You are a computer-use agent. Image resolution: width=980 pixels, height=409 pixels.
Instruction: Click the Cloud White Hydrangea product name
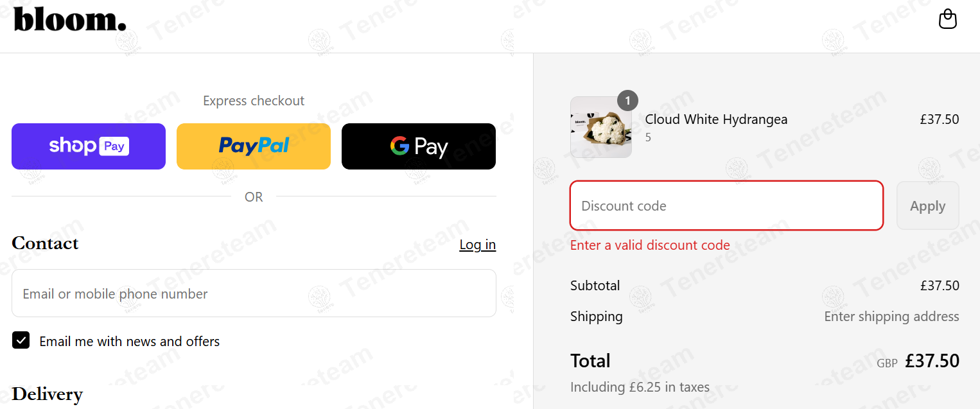pyautogui.click(x=716, y=119)
